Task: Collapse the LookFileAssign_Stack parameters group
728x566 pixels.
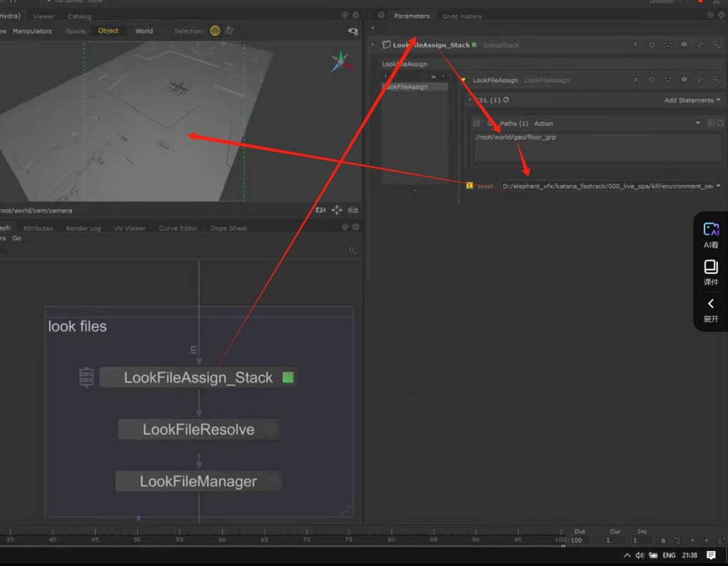Action: click(373, 45)
